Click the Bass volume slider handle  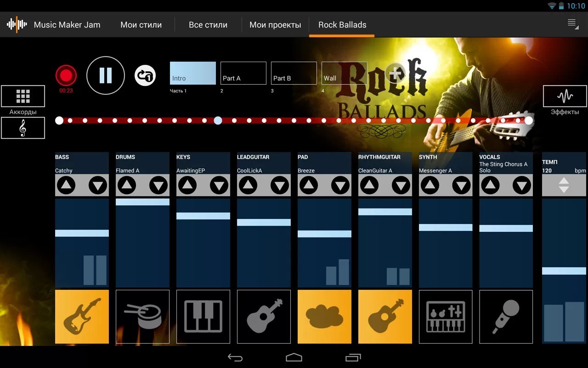coord(82,233)
